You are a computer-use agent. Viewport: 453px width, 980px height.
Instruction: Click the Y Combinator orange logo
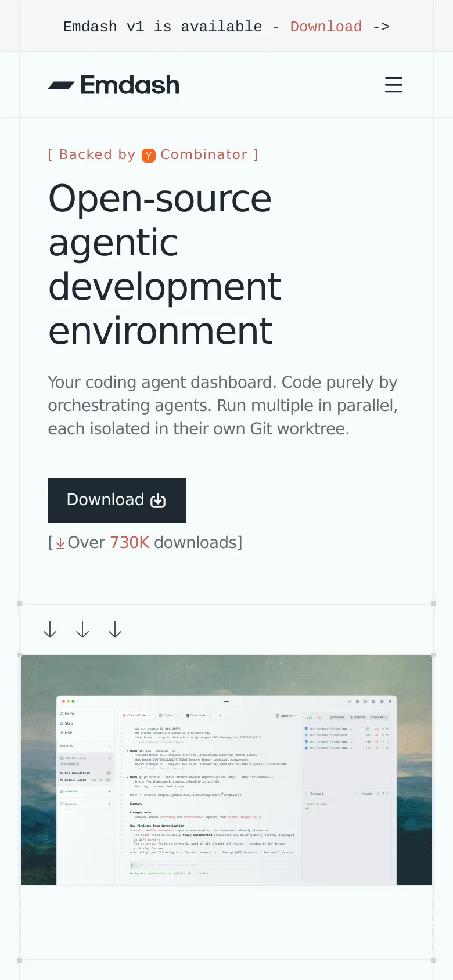[149, 155]
